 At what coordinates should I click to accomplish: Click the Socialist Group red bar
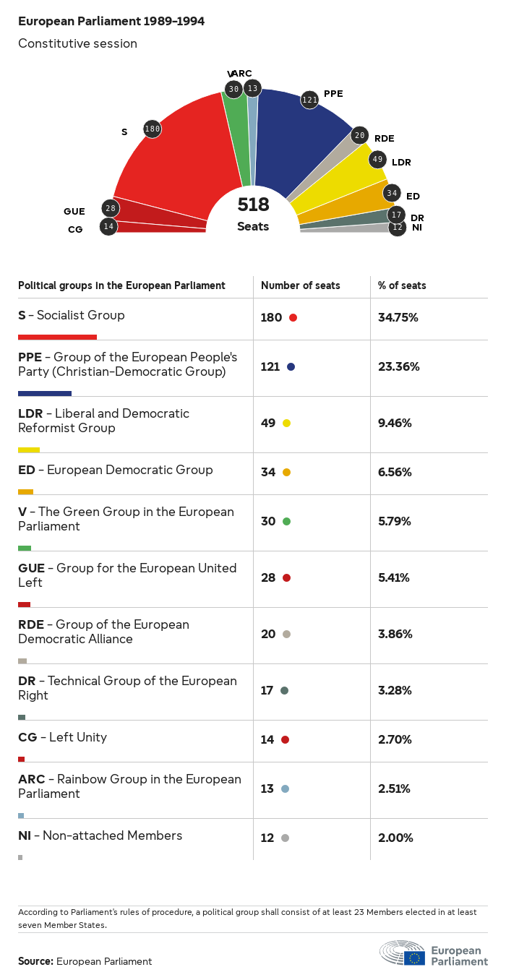(57, 337)
